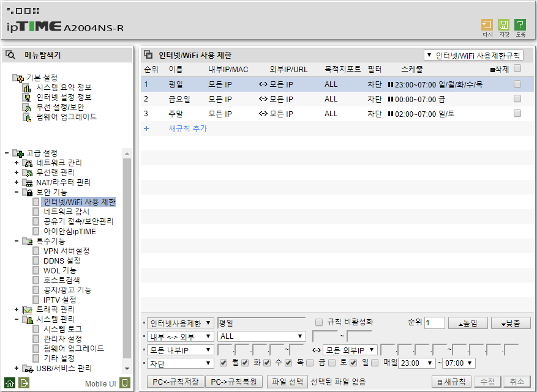Open WOL 기능 menu item

click(x=60, y=270)
